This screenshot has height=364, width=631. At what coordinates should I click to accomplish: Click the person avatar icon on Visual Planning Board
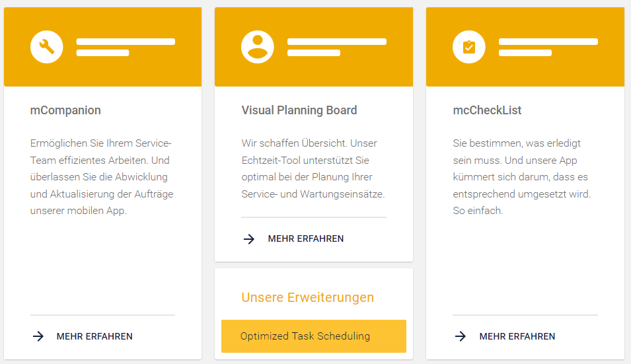pyautogui.click(x=258, y=47)
